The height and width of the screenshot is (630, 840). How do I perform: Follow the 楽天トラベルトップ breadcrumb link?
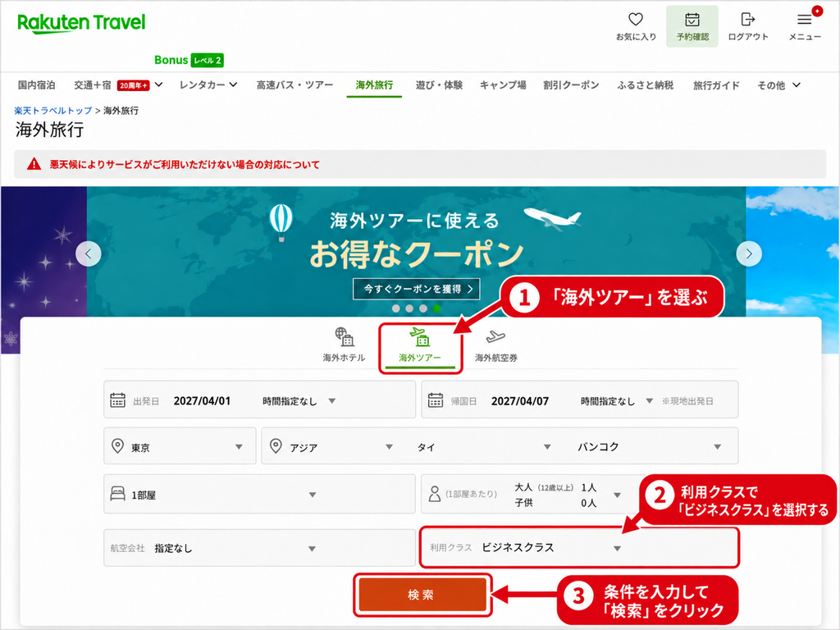point(53,111)
